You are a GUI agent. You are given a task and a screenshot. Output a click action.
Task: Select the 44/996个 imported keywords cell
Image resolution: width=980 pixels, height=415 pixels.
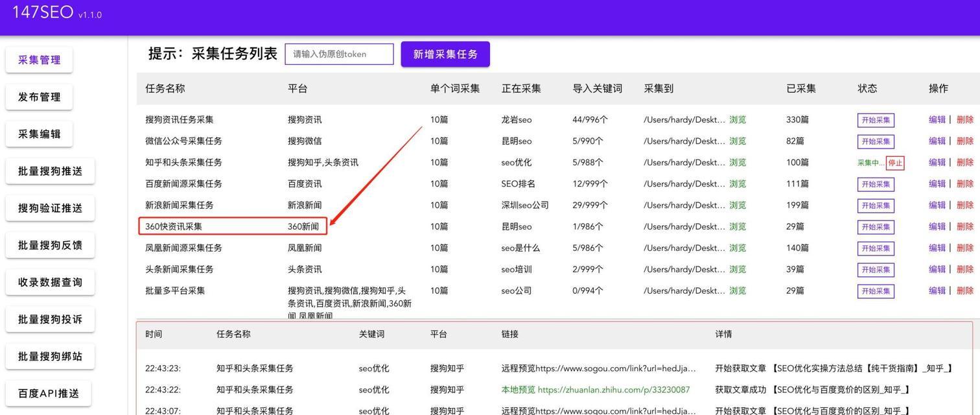click(590, 119)
